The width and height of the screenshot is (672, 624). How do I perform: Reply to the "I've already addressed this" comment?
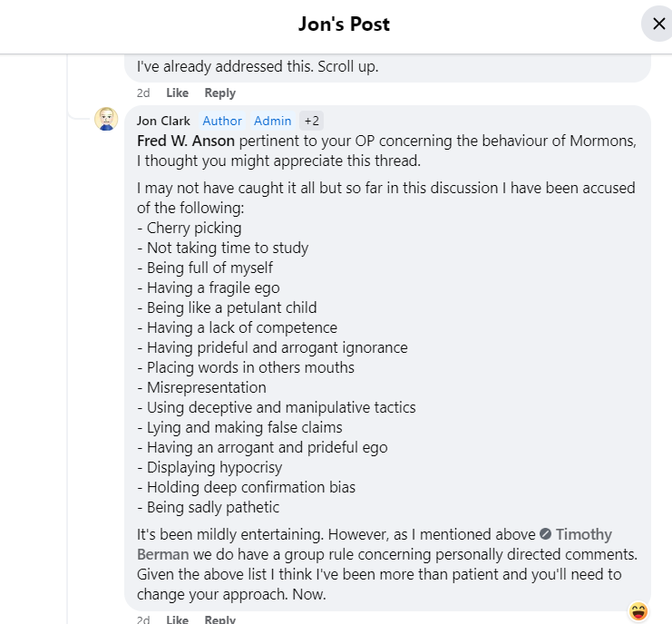[x=219, y=93]
